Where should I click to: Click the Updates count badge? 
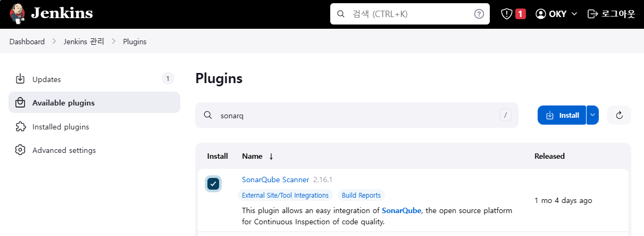(168, 79)
